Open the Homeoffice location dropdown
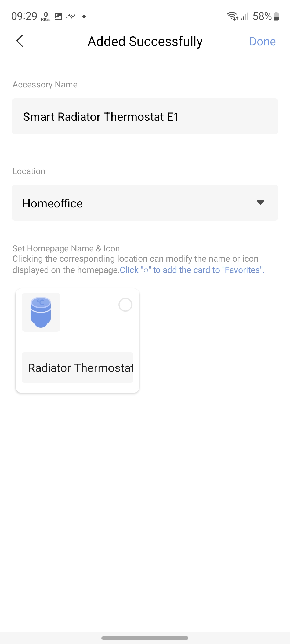Viewport: 290px width, 644px height. [134, 203]
